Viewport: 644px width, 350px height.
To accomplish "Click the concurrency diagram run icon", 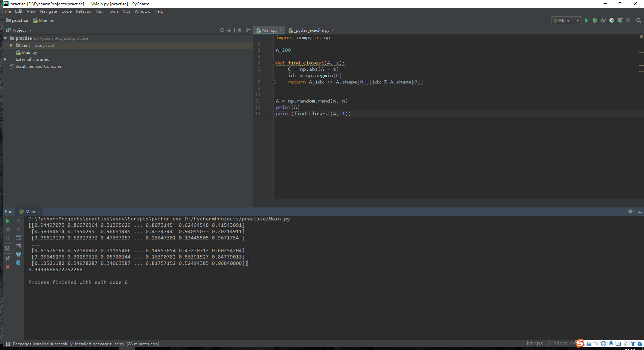I will (x=620, y=20).
